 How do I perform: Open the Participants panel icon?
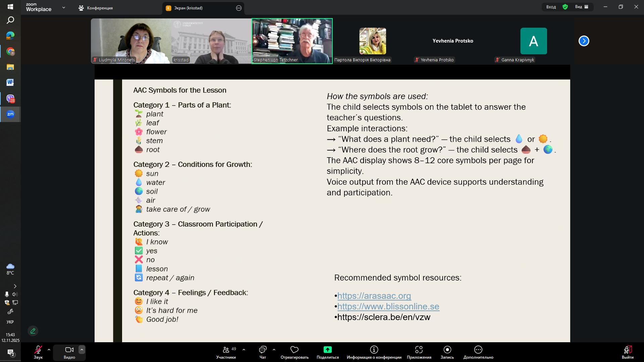point(226,350)
